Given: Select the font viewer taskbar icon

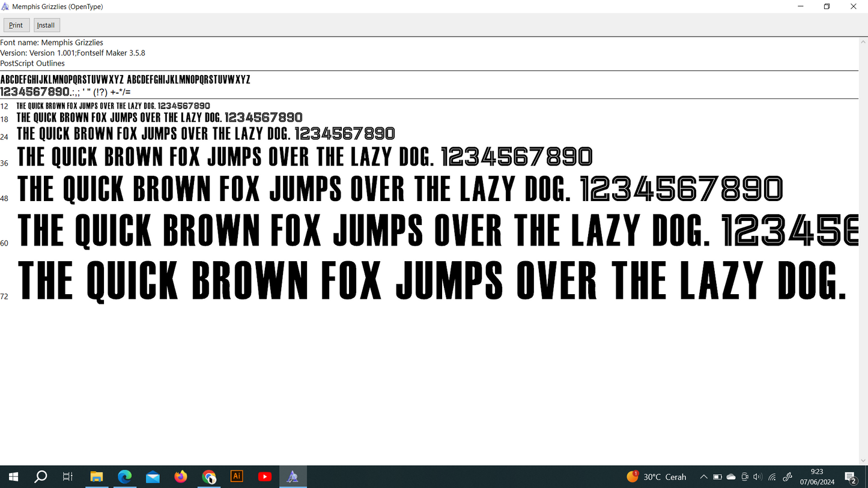Looking at the screenshot, I should click(x=293, y=477).
